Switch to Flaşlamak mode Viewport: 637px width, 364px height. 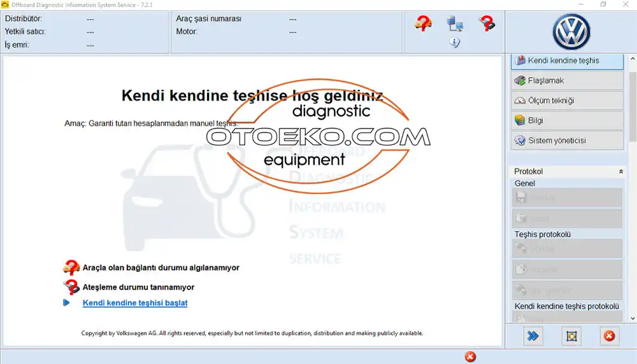point(567,81)
